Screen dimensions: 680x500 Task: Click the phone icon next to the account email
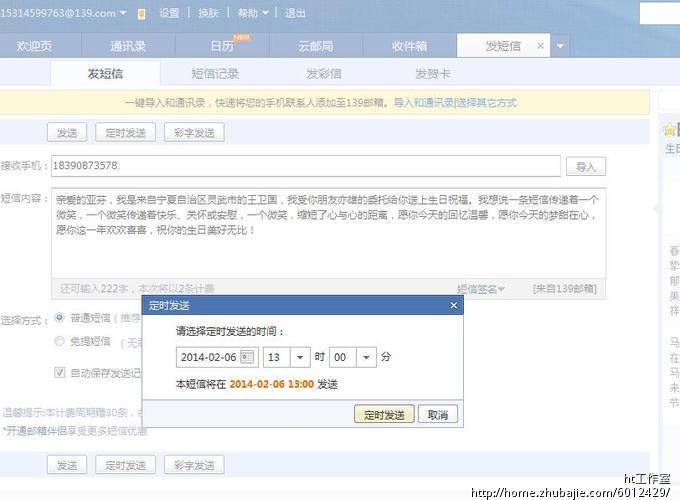coord(141,14)
